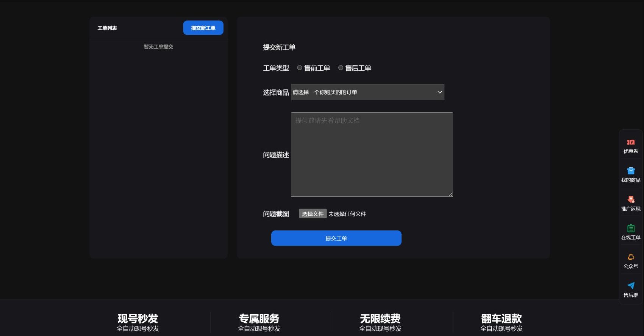Click the dropdown chevron arrow for orders

click(x=439, y=92)
